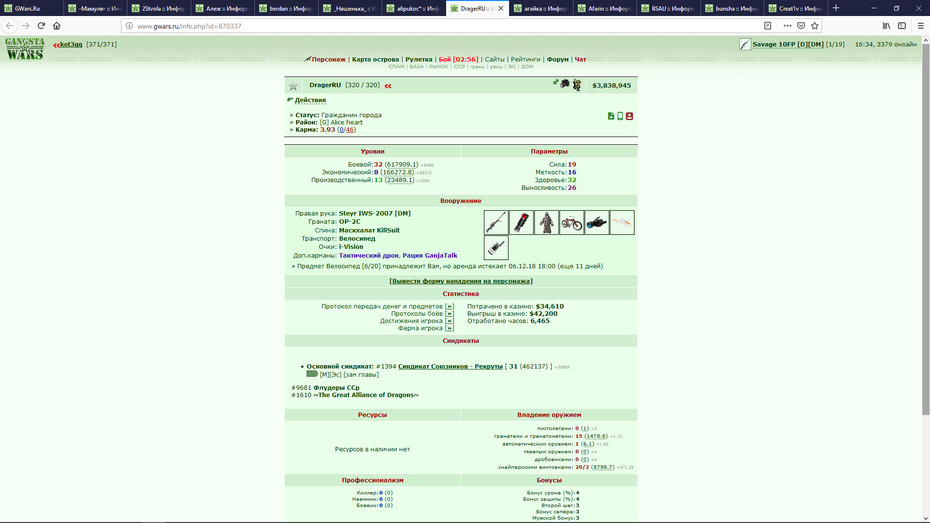Open Чат in top navigation
Screen dimensions: 930x523
coord(580,59)
